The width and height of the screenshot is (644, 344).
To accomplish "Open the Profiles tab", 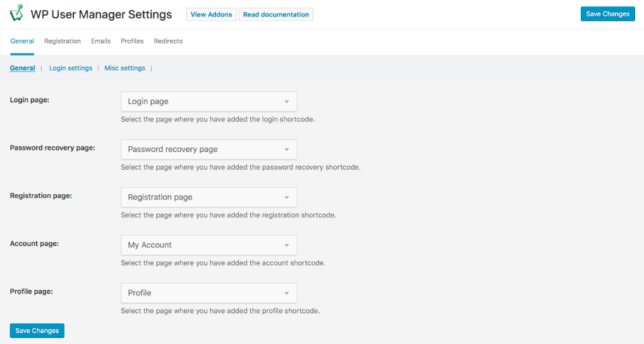I will (132, 41).
